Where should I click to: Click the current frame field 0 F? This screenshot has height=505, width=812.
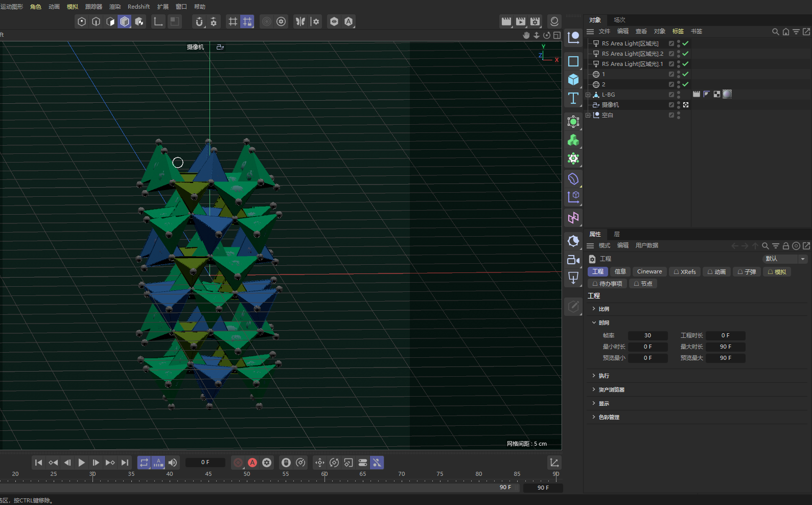(205, 463)
